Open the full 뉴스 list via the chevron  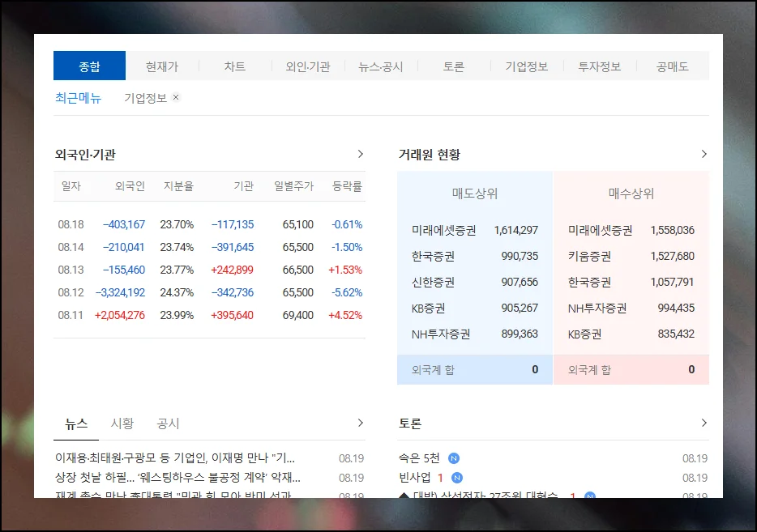pos(361,423)
